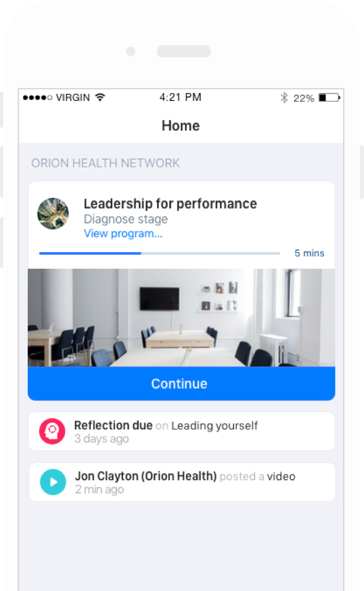The height and width of the screenshot is (591, 364).
Task: Open Jon Clayton's posted video notification
Action: 182,482
